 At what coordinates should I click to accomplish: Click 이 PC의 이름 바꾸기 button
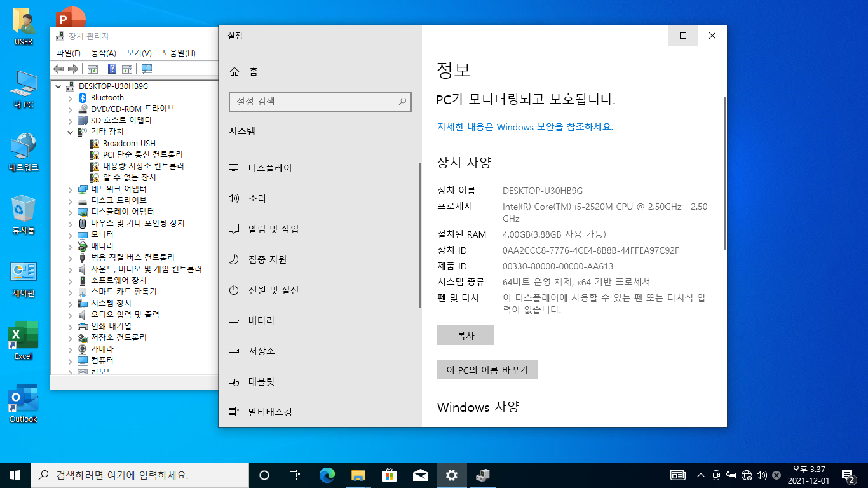[x=487, y=370]
